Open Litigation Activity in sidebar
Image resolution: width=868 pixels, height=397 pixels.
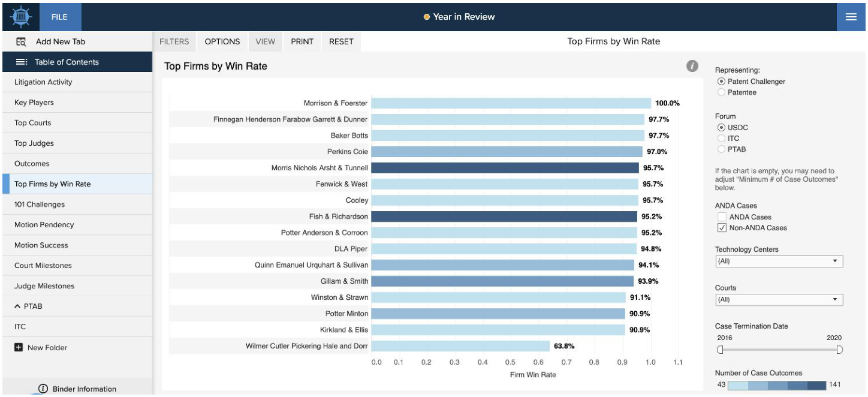[x=77, y=82]
